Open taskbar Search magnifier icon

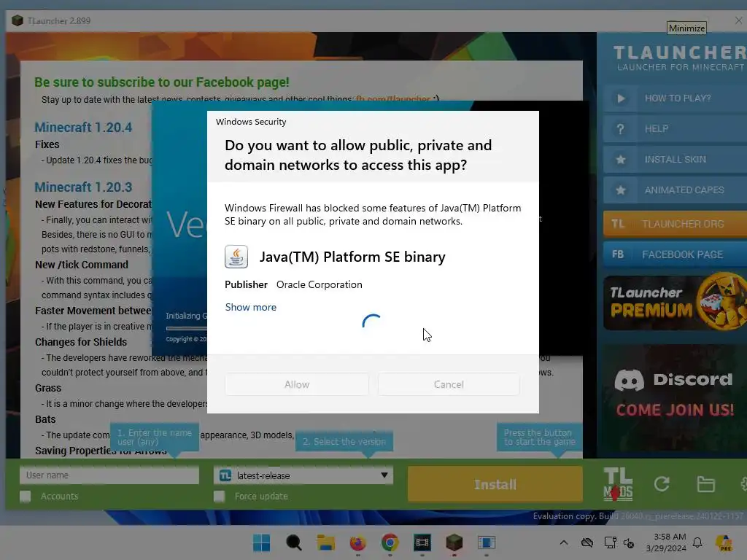[293, 542]
